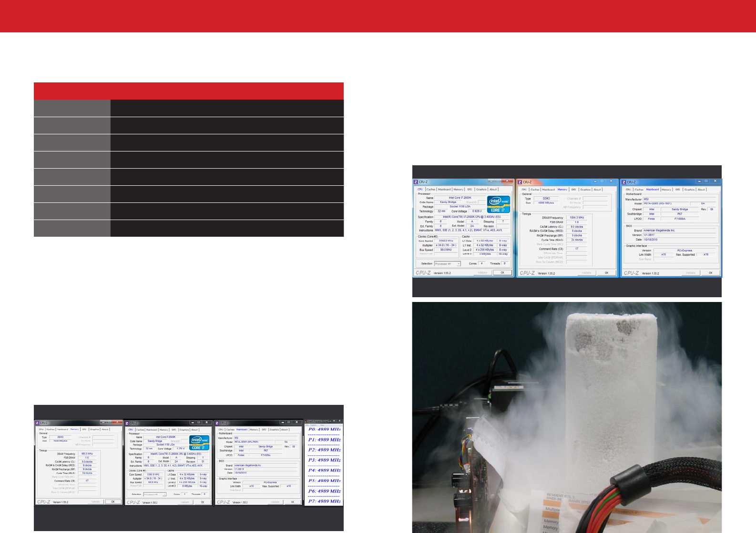Image resolution: width=756 pixels, height=533 pixels.
Task: Select Graphics tab in the 1:5 FSB:DRAM memory window
Action: coord(94,429)
